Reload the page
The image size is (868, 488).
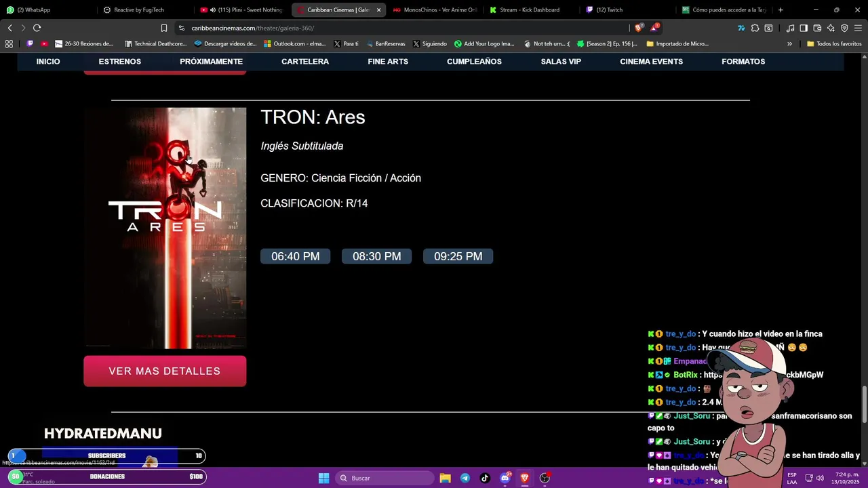[37, 28]
